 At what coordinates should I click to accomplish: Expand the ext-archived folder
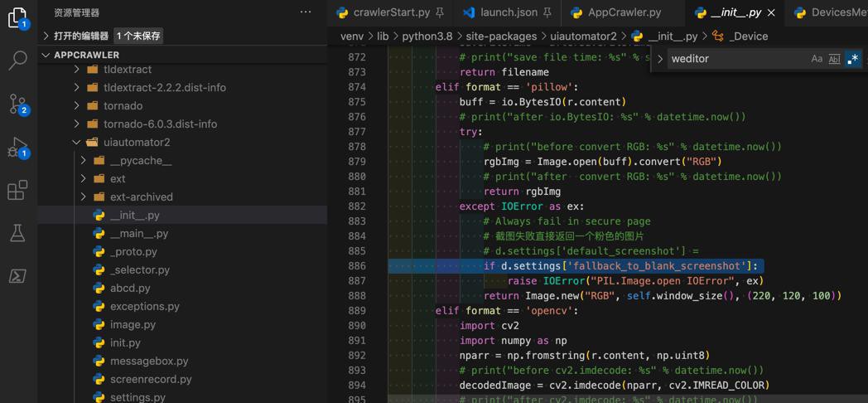point(84,197)
